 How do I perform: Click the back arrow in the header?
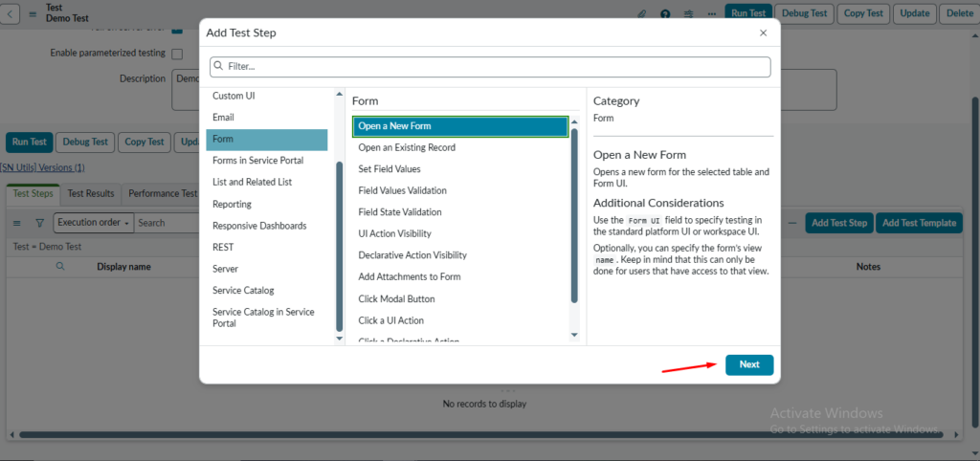point(11,13)
